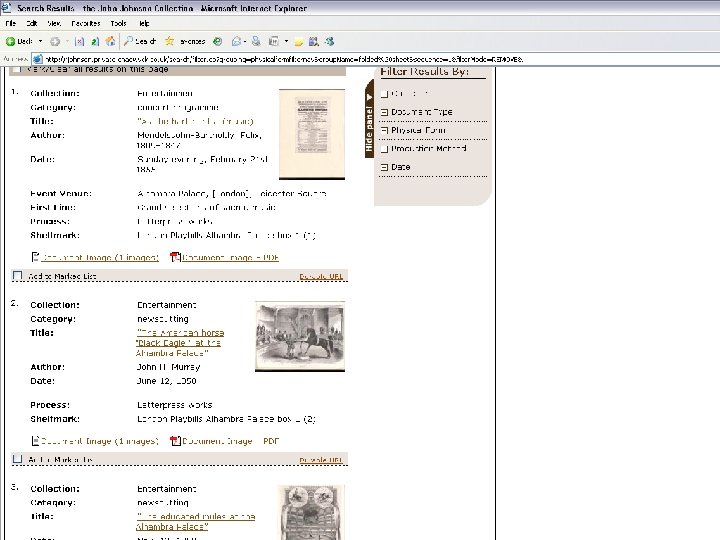Click the Edit page toolbar icon
The image size is (720, 540).
click(x=274, y=41)
